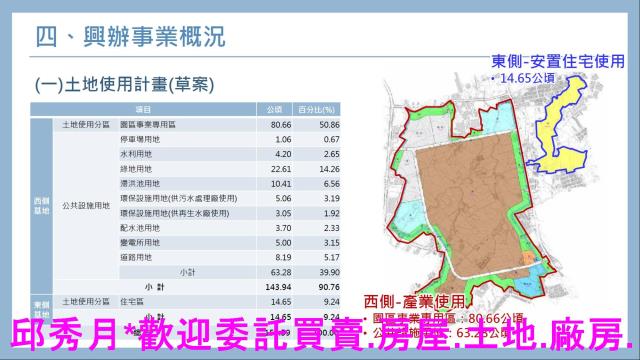
Task: Select the row label 停車場用地
Action: click(x=140, y=139)
